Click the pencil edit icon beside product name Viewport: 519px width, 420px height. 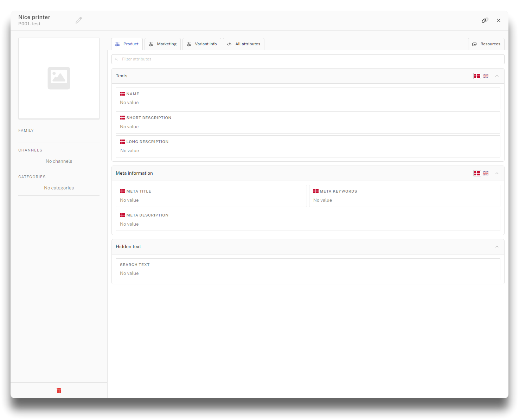[79, 20]
